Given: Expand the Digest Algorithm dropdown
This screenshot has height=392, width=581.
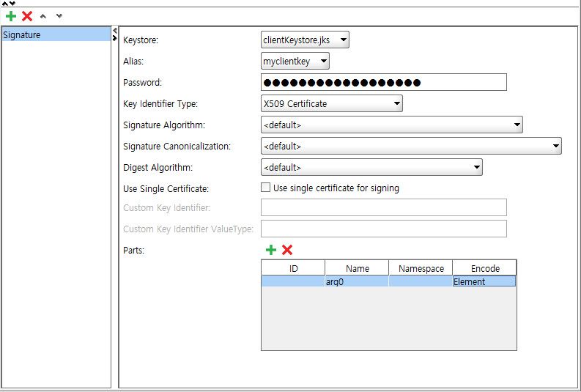Looking at the screenshot, I should (371, 168).
